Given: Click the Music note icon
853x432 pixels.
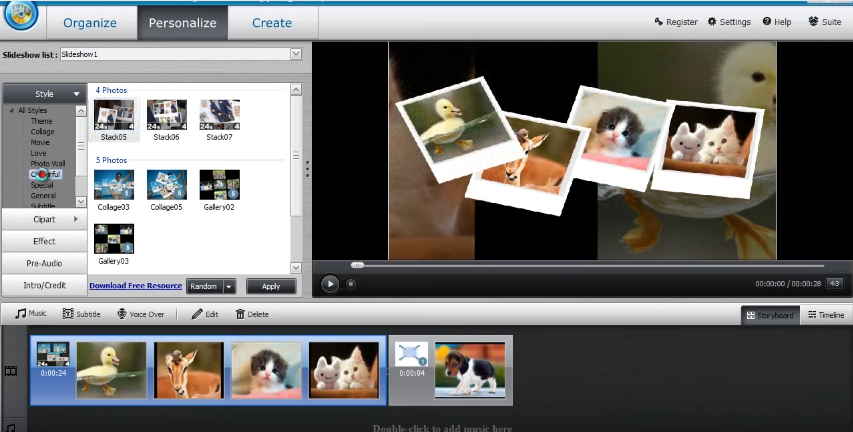Looking at the screenshot, I should [x=21, y=314].
